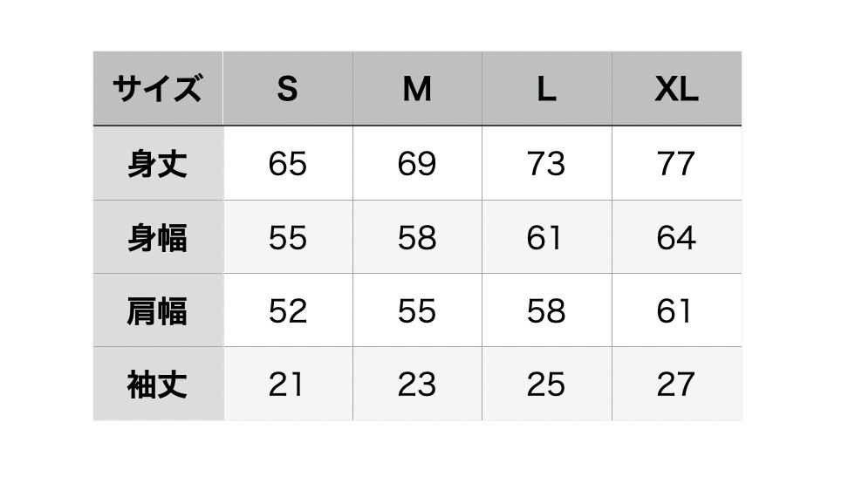
Task: Click the 身幅 value 61 for L
Action: pyautogui.click(x=546, y=238)
